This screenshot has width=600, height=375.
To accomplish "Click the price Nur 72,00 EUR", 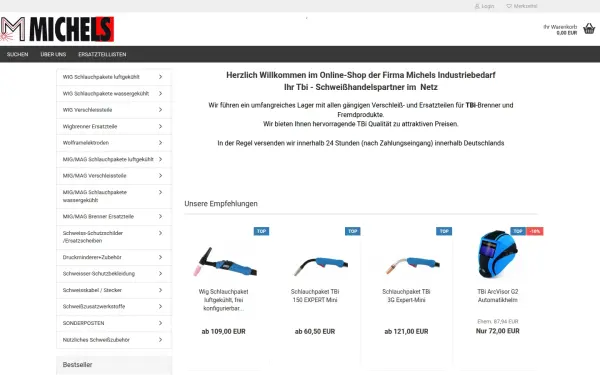I will coord(498,331).
